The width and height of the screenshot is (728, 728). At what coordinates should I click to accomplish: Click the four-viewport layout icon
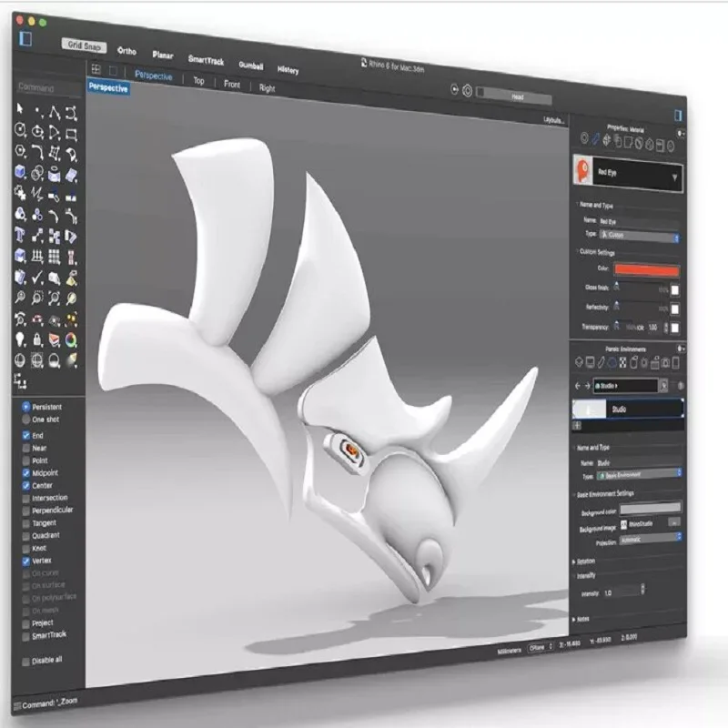click(96, 70)
